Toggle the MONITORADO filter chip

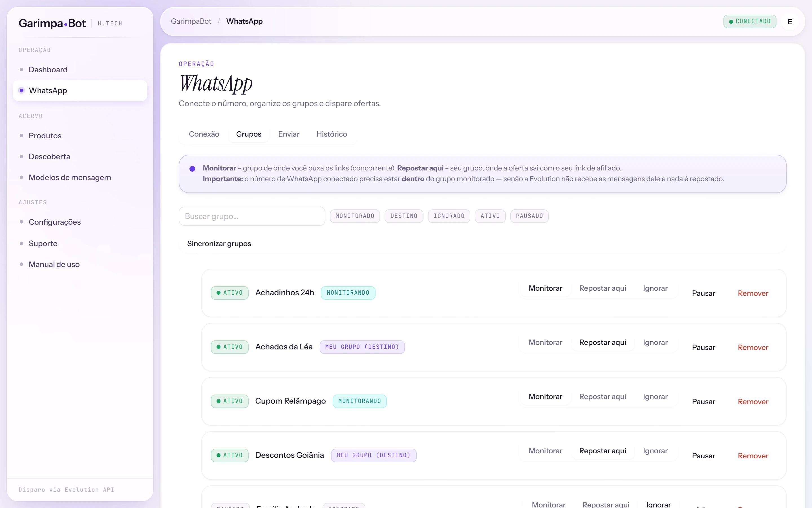pos(355,216)
